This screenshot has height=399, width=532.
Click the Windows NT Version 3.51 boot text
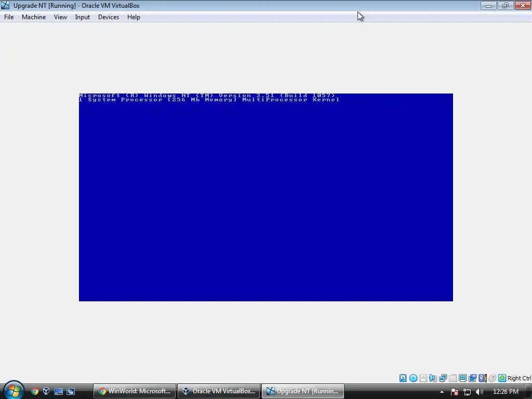207,96
